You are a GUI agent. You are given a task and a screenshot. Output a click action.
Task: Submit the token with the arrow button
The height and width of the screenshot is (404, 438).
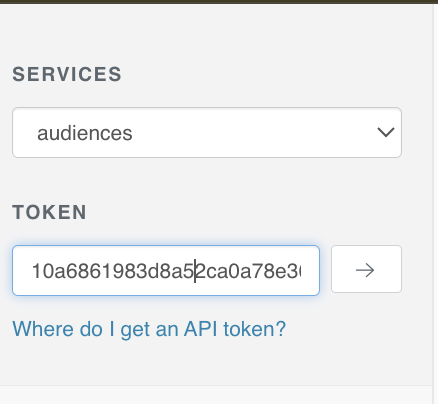pos(366,269)
